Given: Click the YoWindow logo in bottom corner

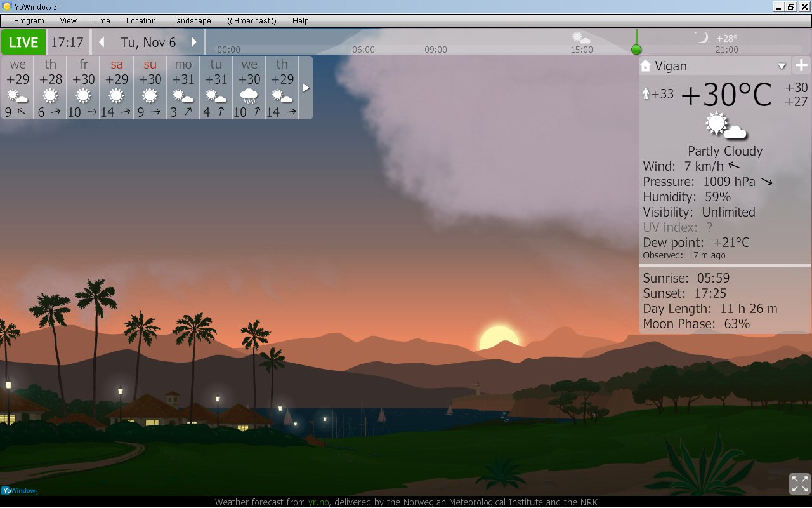Looking at the screenshot, I should 19,490.
